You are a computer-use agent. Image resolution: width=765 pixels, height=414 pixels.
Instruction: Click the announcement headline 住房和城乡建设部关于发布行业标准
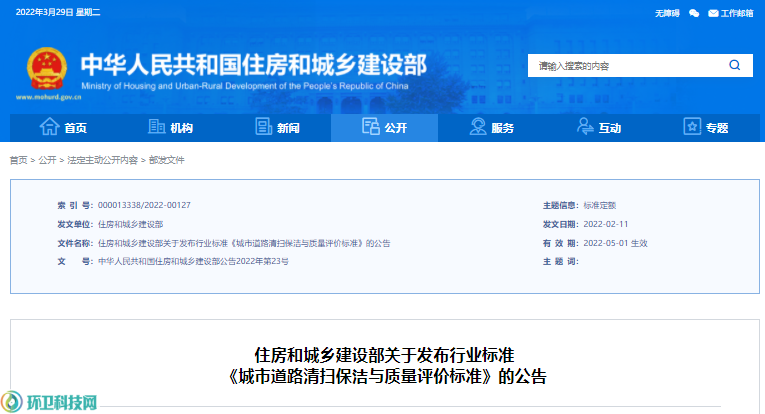[x=384, y=355]
